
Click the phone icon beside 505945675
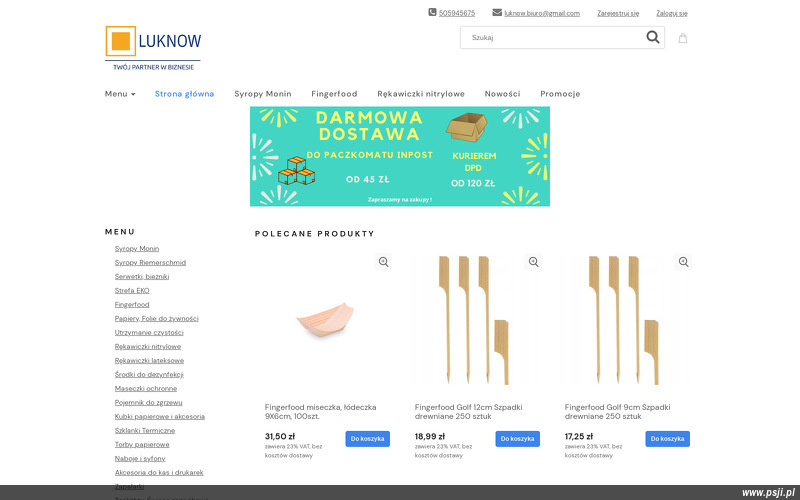coord(432,12)
